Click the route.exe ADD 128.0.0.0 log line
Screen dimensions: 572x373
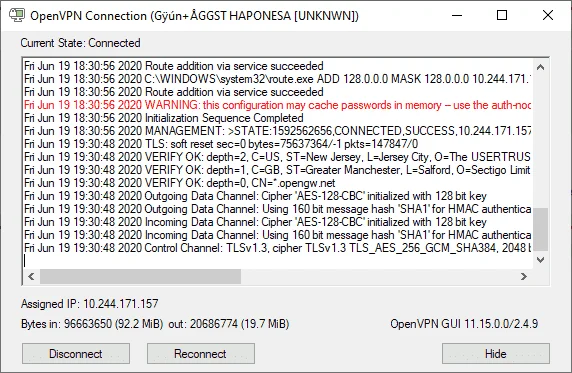[x=277, y=79]
